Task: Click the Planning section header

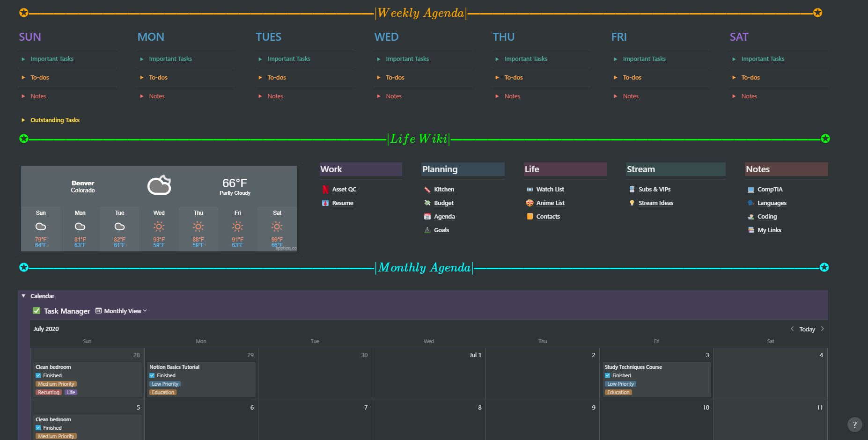Action: point(440,169)
